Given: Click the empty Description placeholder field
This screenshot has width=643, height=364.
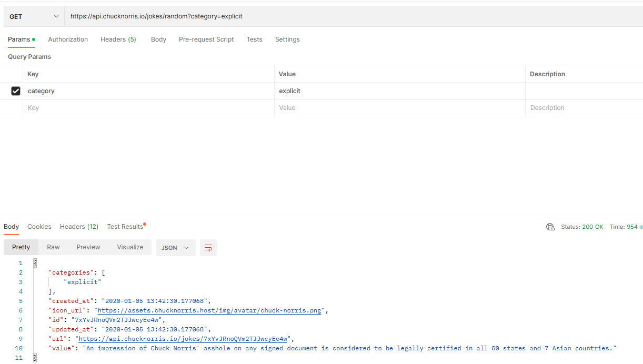Looking at the screenshot, I should (x=584, y=108).
